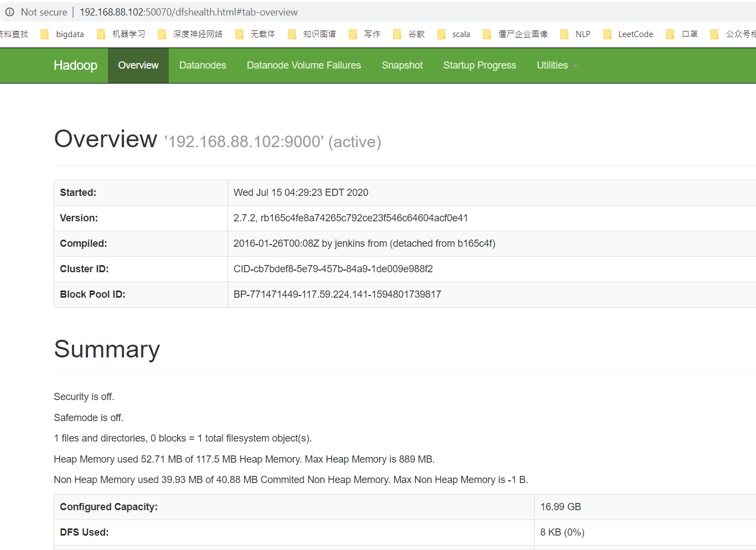Open the 深度神经网络 bookmark folder
The image size is (756, 550).
pyautogui.click(x=190, y=34)
